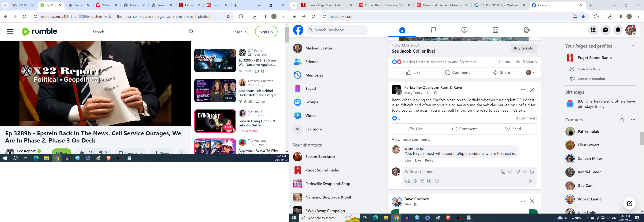Screen dimensions: 644x222
Task: Search contacts magnifier in Contacts section
Action: (622, 120)
